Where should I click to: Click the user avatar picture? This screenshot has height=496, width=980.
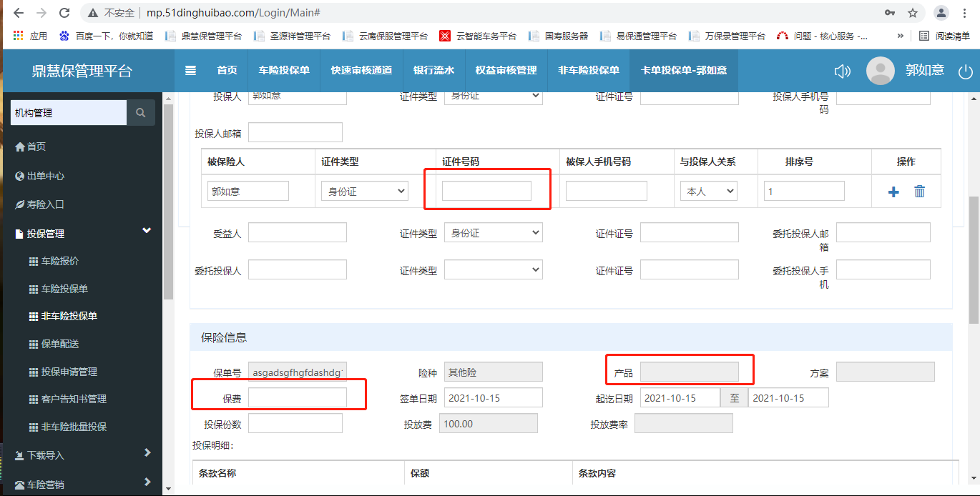881,71
